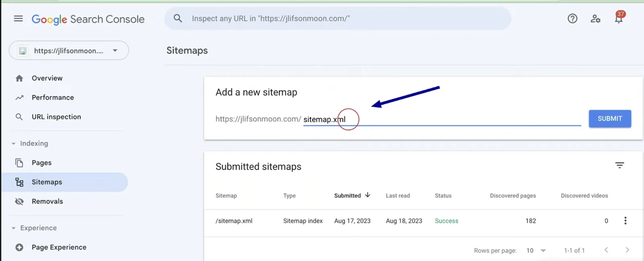This screenshot has height=261, width=644.
Task: Click the Sitemaps tree icon
Action: point(19,182)
